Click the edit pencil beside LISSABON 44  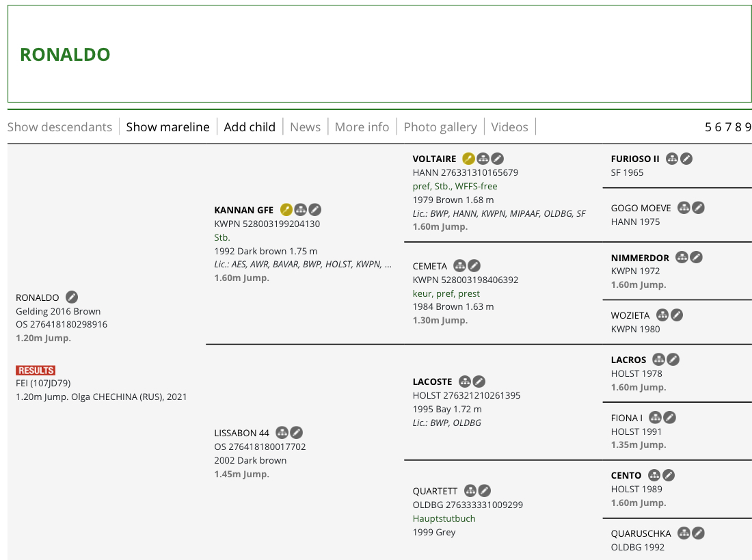(x=296, y=433)
